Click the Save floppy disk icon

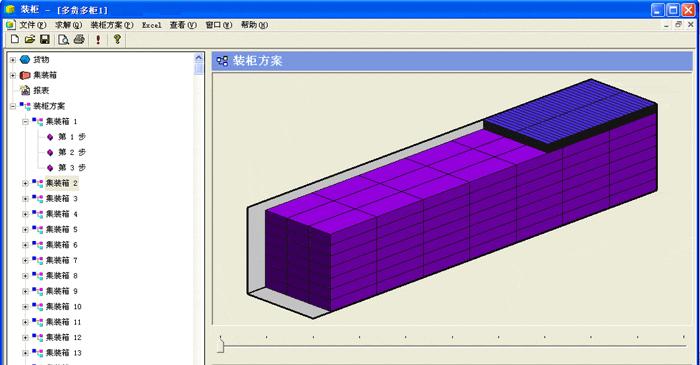tap(45, 39)
